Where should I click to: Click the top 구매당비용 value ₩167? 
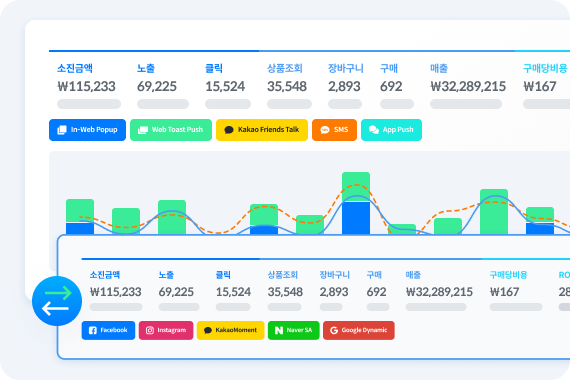pos(540,86)
